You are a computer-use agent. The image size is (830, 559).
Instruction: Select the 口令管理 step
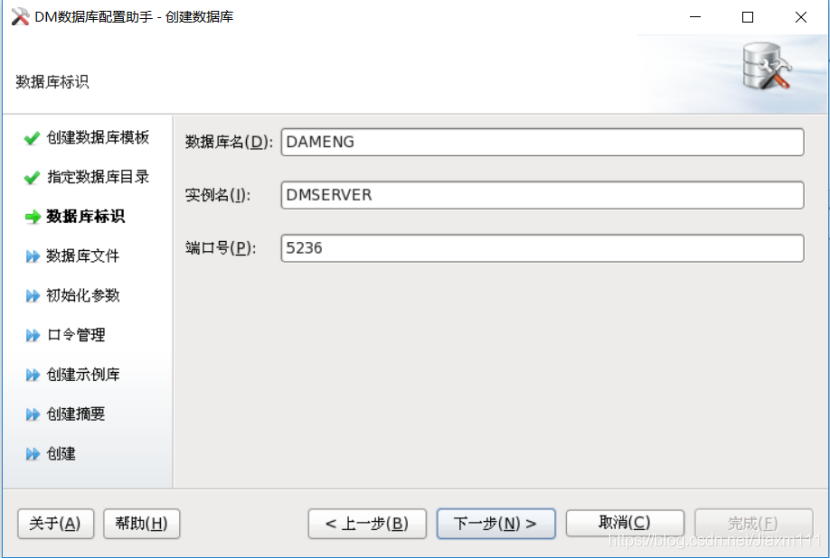[76, 335]
